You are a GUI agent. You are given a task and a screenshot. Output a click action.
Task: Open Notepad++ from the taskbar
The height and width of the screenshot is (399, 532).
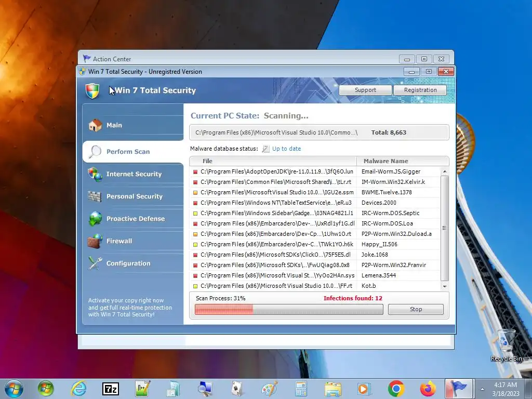pos(142,389)
